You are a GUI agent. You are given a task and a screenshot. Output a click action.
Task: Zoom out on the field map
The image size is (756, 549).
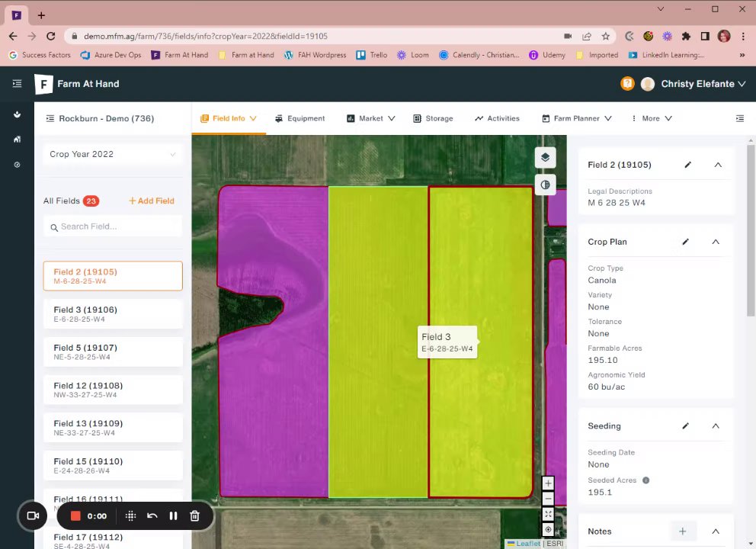click(548, 499)
